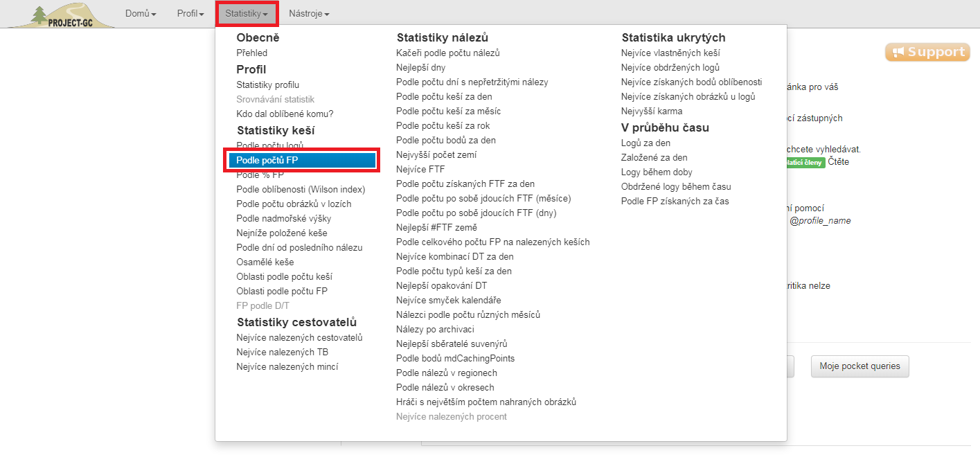Open Nejvyšší karma statistic

coord(652,111)
